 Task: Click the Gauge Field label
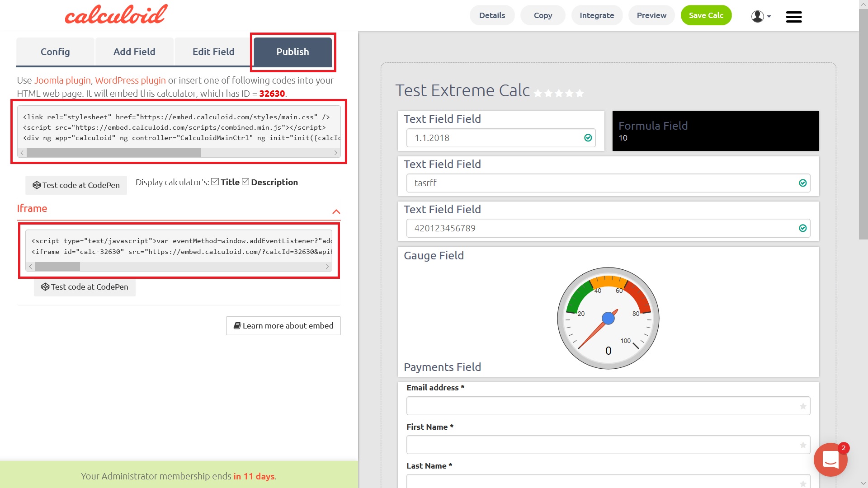434,256
